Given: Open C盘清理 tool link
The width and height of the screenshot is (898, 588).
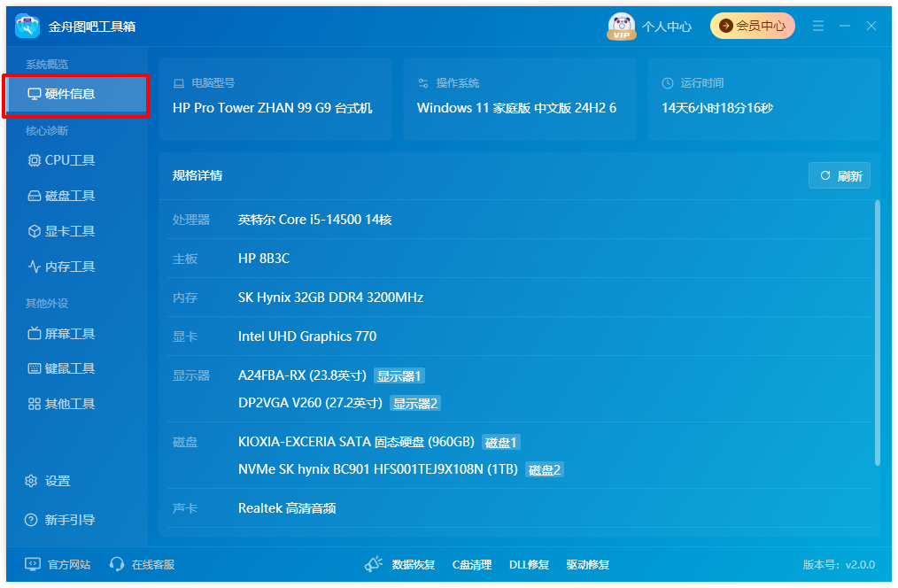Looking at the screenshot, I should (472, 564).
